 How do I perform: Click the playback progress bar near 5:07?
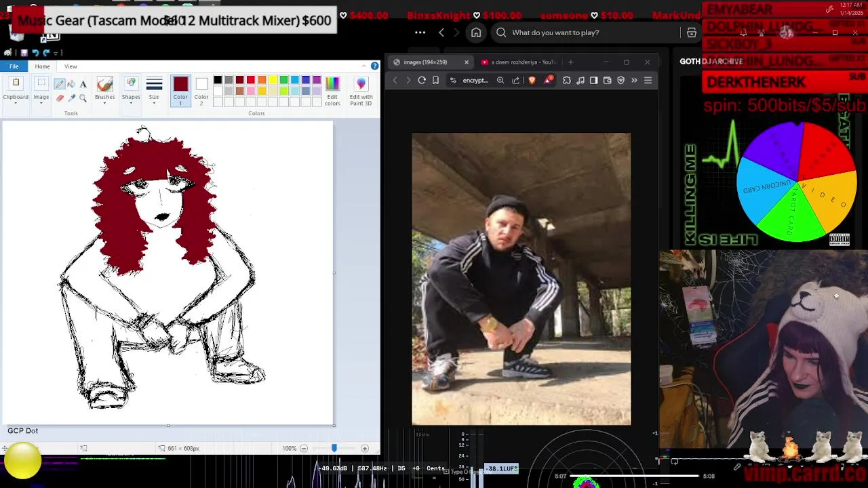[x=634, y=476]
